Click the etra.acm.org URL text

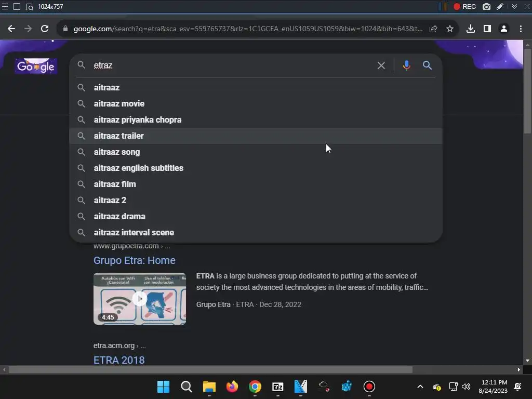pyautogui.click(x=119, y=345)
